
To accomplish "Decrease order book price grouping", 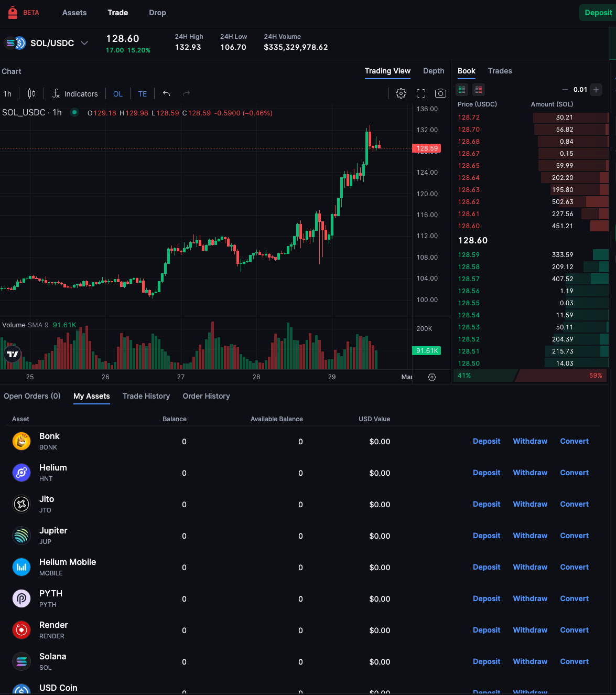I will tap(565, 90).
